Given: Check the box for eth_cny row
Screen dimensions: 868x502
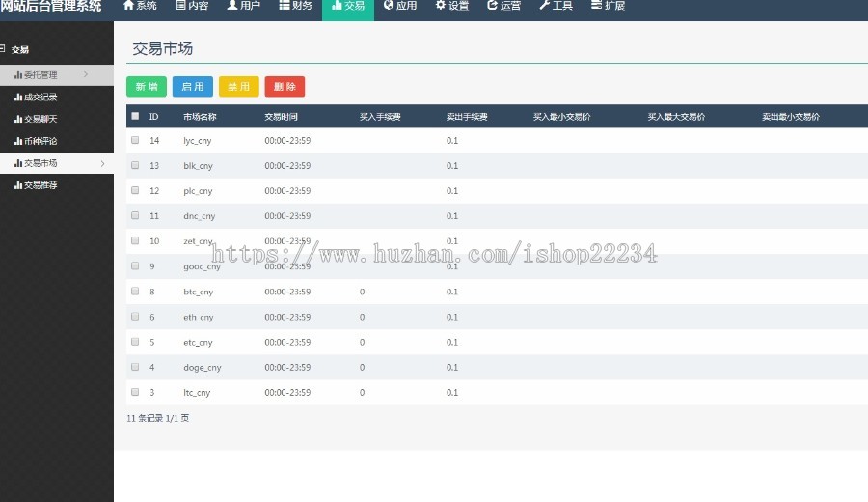Looking at the screenshot, I should tap(135, 317).
